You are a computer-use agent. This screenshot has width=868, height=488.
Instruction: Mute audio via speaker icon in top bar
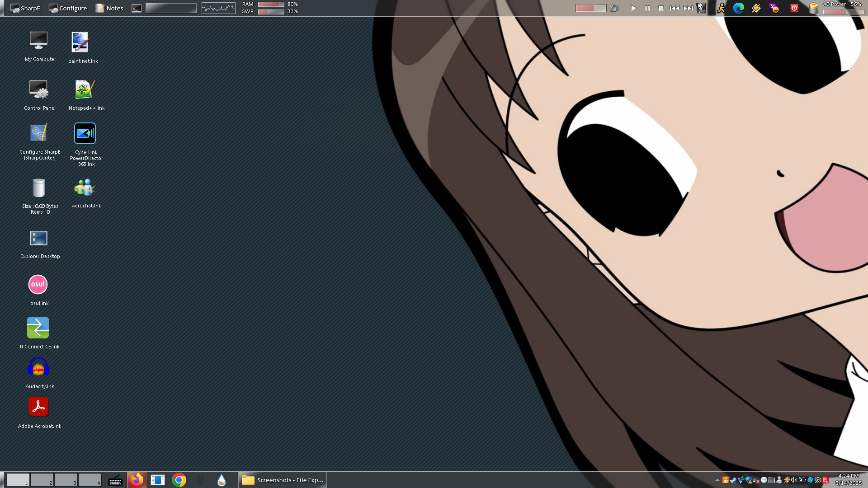point(614,8)
